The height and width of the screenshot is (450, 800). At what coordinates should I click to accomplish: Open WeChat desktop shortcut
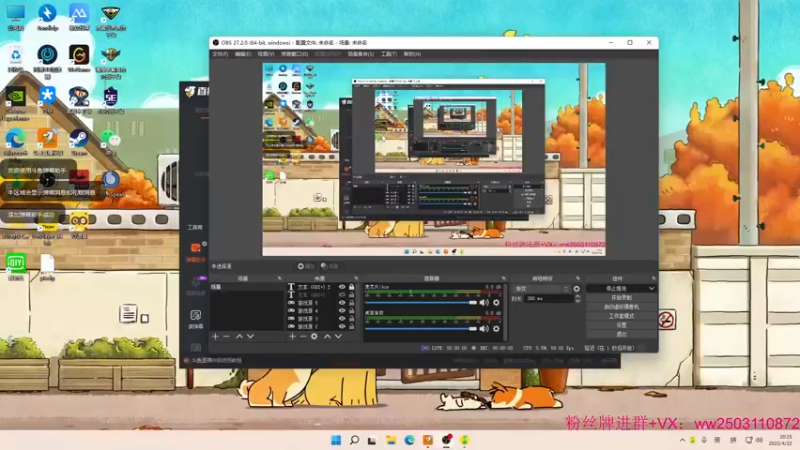click(x=110, y=141)
